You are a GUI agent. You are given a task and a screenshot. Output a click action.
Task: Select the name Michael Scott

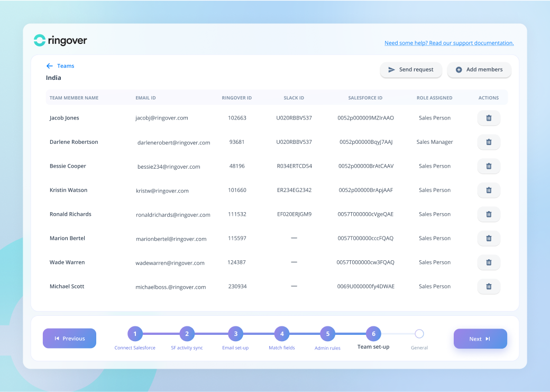[67, 286]
